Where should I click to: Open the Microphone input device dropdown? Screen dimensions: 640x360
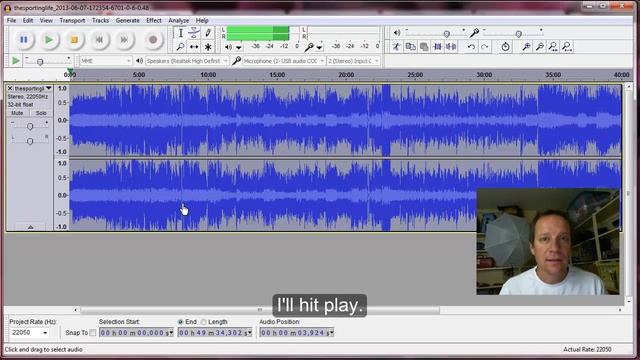pyautogui.click(x=284, y=61)
